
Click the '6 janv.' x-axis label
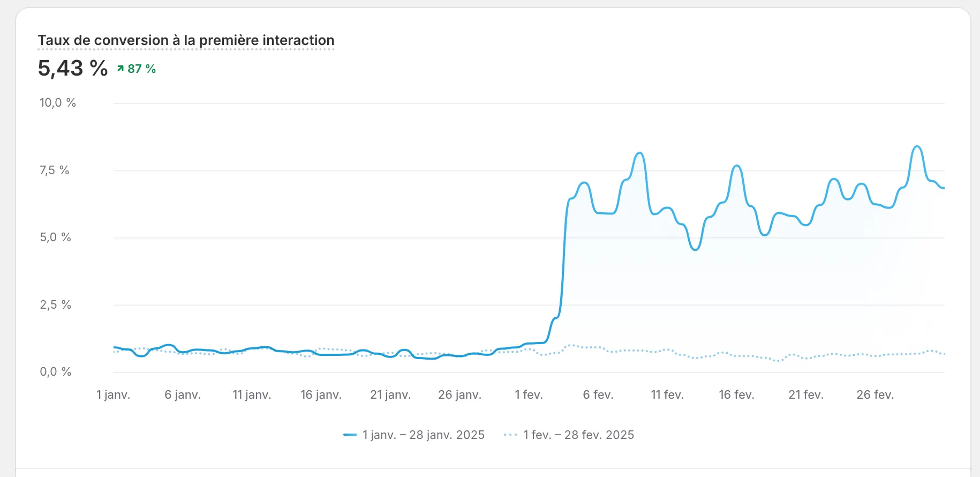tap(183, 395)
